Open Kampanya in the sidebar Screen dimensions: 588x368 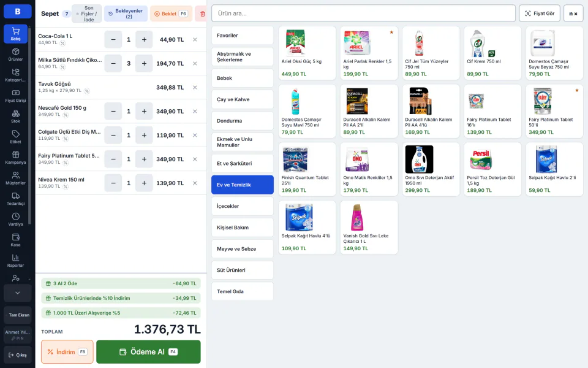[15, 158]
